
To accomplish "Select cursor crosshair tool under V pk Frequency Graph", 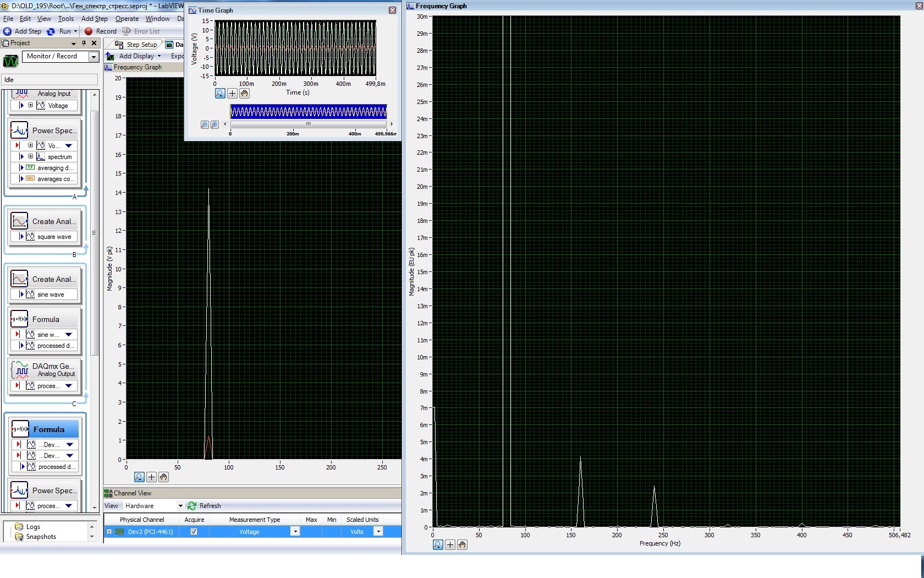I will pyautogui.click(x=151, y=477).
